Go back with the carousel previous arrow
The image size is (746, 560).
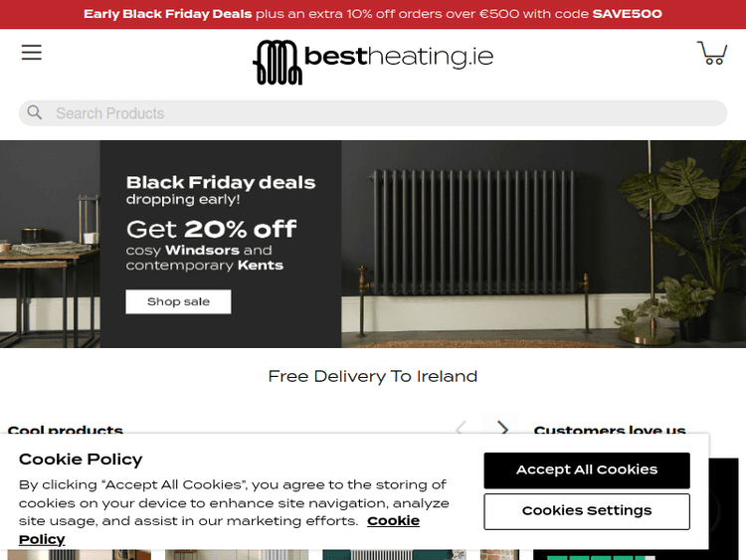[461, 428]
